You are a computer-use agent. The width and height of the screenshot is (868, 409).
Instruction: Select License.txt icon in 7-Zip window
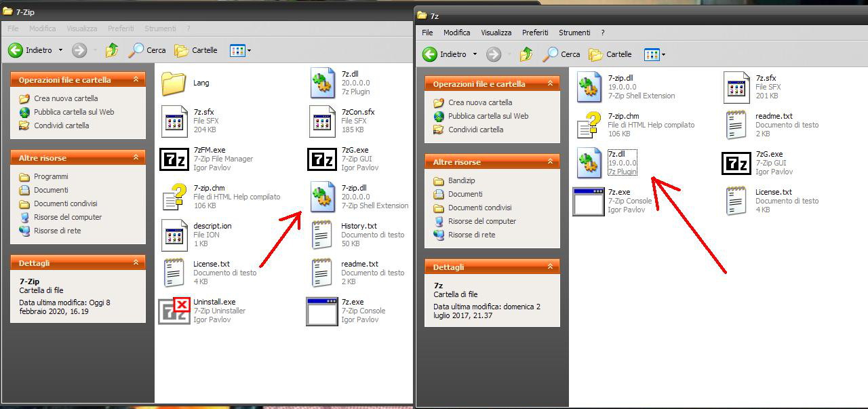[x=174, y=273]
